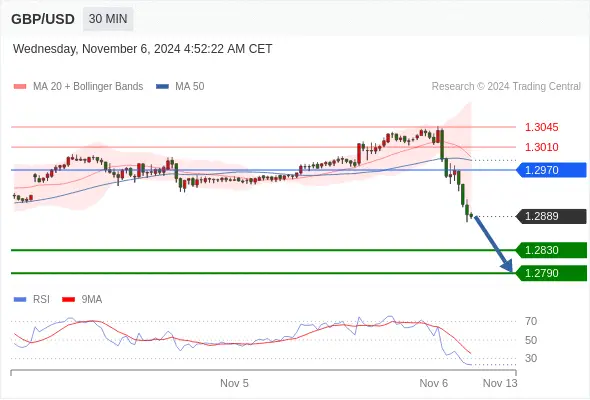The image size is (590, 400).
Task: Select the black 1.2889 current price tag
Action: click(x=551, y=216)
